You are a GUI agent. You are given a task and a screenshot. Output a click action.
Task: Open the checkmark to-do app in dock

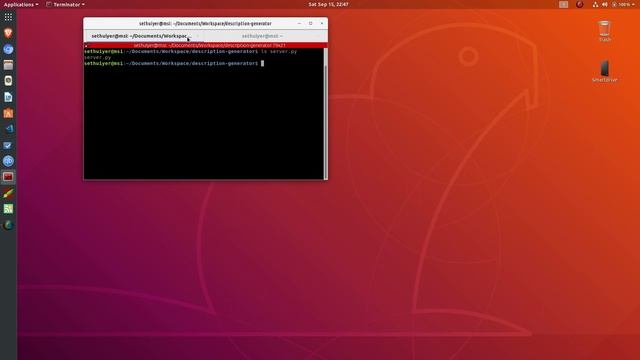tap(8, 145)
